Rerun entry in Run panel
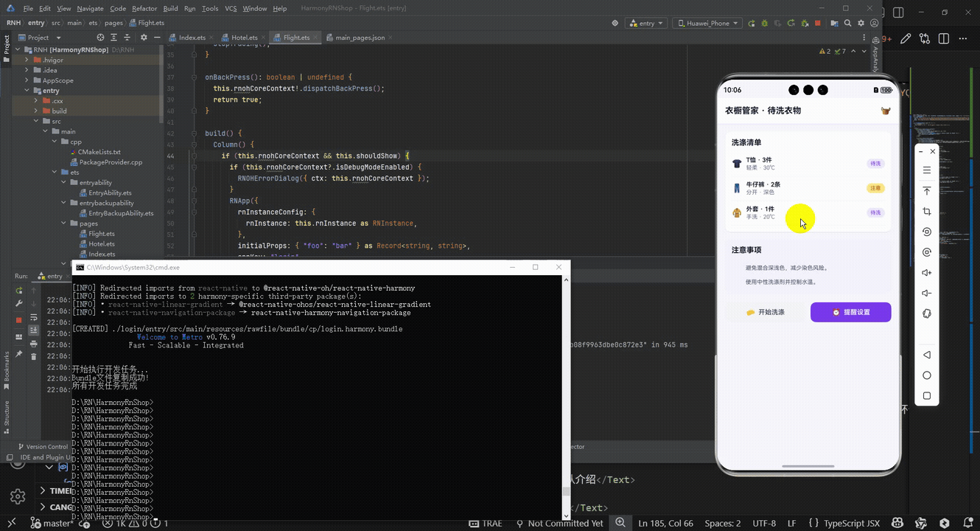The height and width of the screenshot is (531, 980). pos(19,291)
